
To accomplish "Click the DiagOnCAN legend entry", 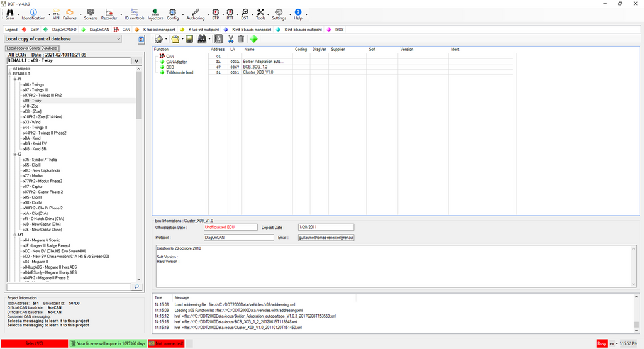I will click(x=96, y=30).
